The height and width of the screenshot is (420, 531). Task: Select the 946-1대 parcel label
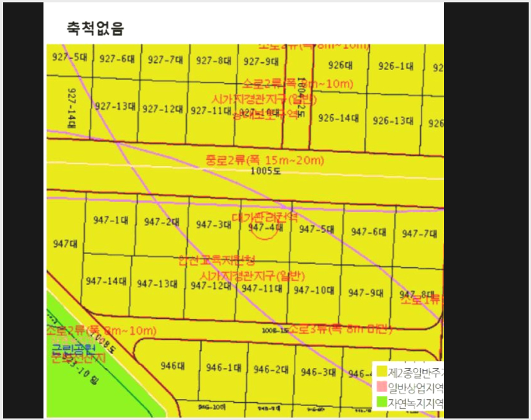click(x=224, y=367)
